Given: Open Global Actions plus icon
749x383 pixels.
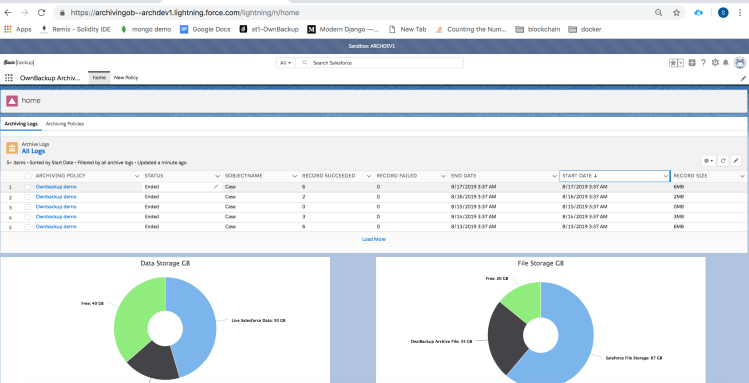Looking at the screenshot, I should tap(692, 63).
